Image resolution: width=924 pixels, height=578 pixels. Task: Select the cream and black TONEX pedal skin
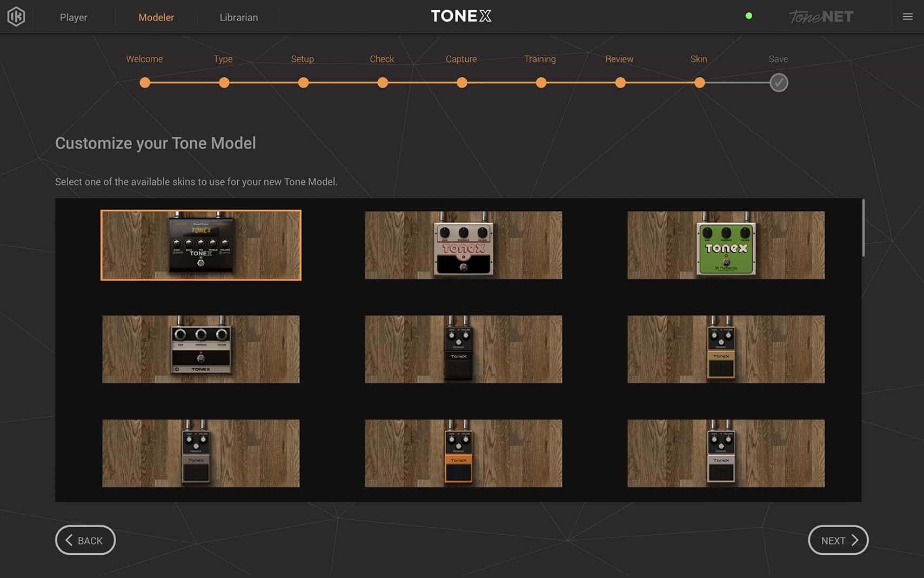(463, 245)
